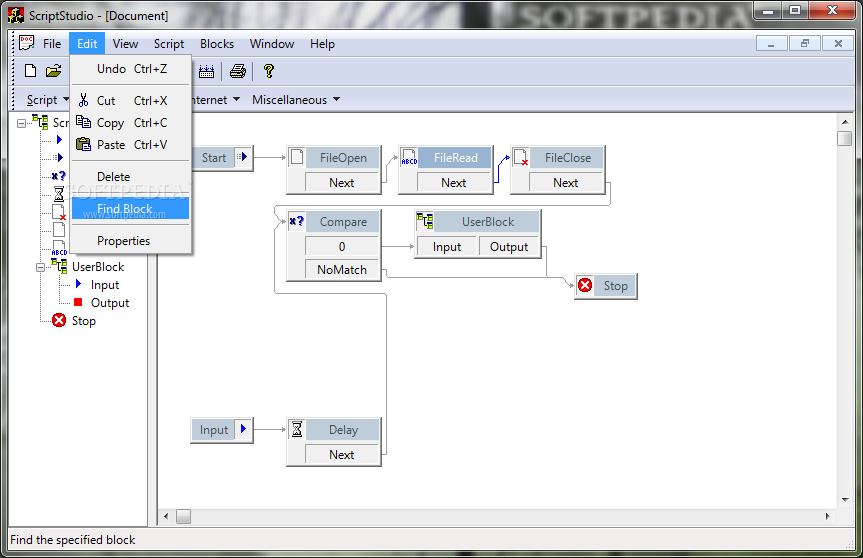Click the yellow Help question-mark icon
Viewport: 863px width, 558px height.
coord(269,71)
